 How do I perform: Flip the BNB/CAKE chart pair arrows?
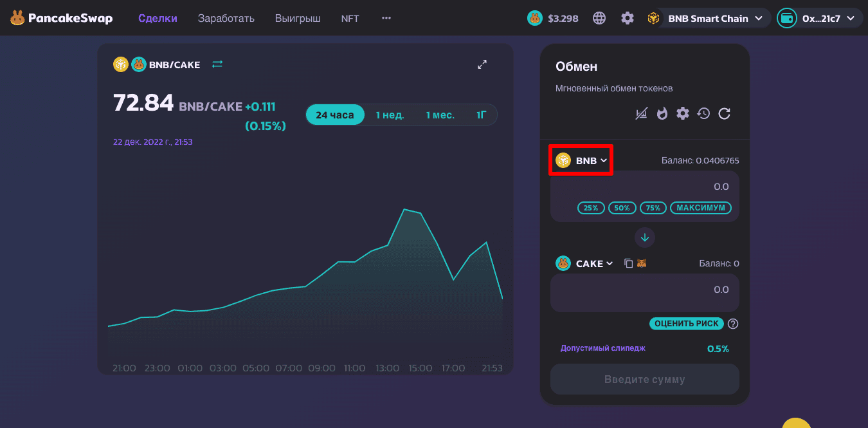click(x=217, y=64)
